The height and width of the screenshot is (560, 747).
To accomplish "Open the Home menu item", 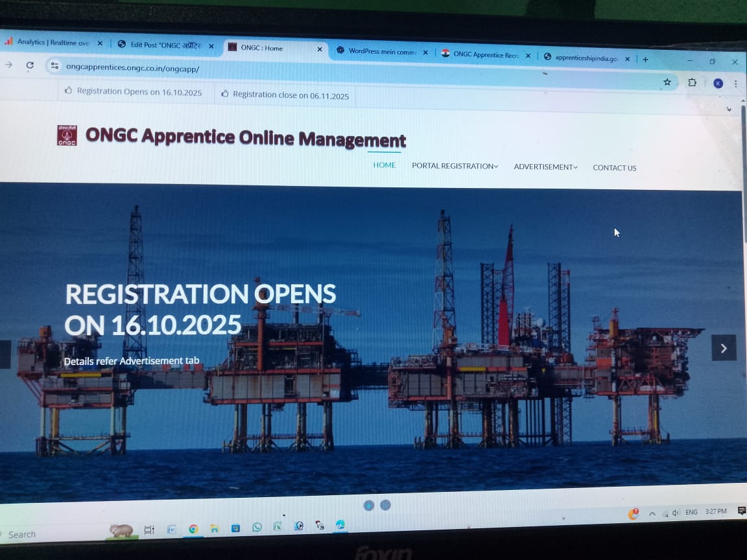I will [x=384, y=165].
